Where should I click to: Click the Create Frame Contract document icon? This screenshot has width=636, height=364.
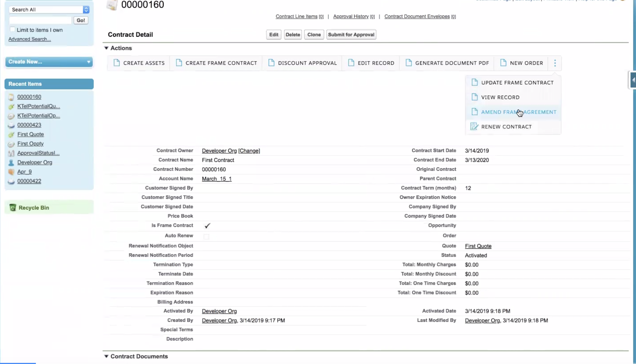(179, 63)
